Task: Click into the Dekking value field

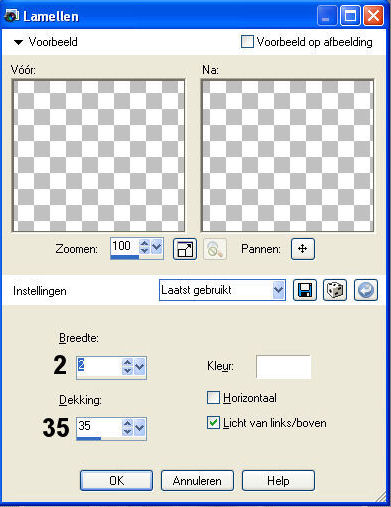Action: pos(98,426)
